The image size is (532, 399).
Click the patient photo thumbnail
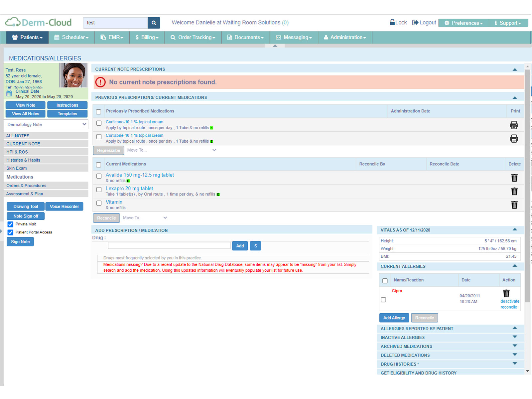point(73,75)
